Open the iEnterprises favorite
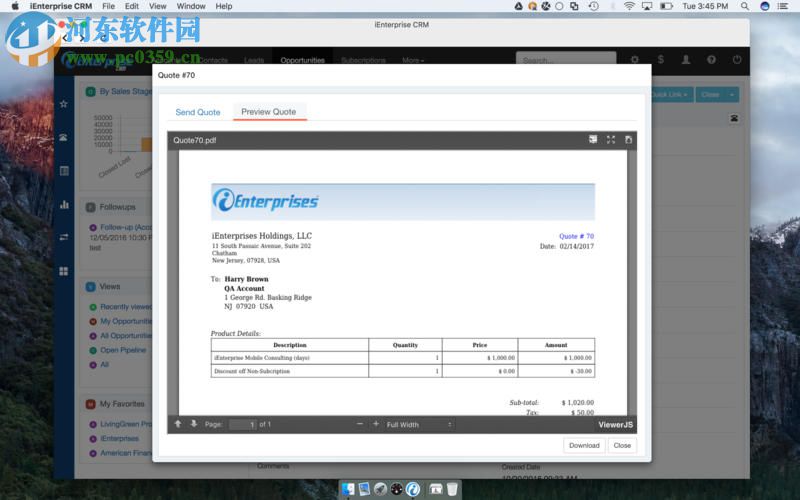The height and width of the screenshot is (500, 800). [119, 438]
